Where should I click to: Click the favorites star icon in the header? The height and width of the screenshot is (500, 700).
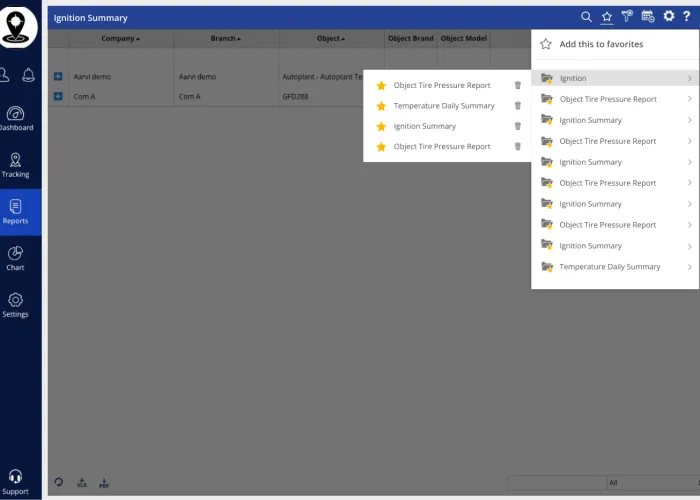(x=607, y=17)
